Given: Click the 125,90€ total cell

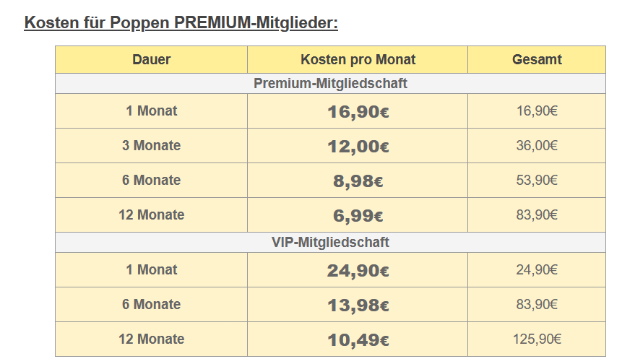Looking at the screenshot, I should point(537,339).
